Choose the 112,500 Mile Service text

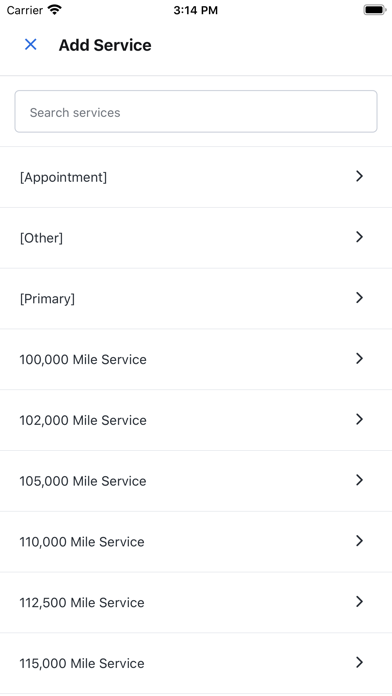[x=82, y=602]
